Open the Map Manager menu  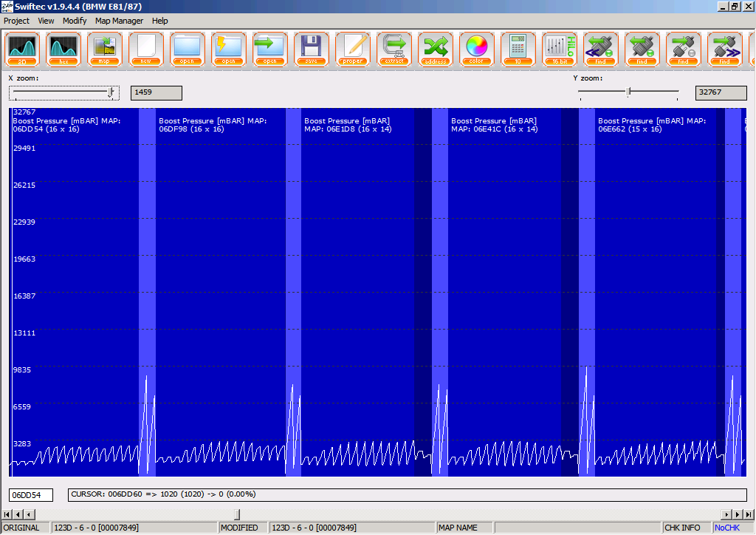(119, 21)
